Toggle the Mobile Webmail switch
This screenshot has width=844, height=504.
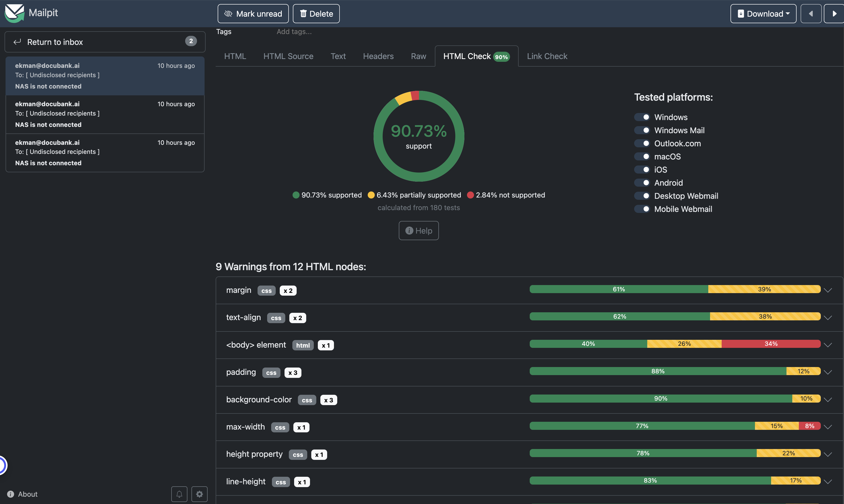point(642,209)
